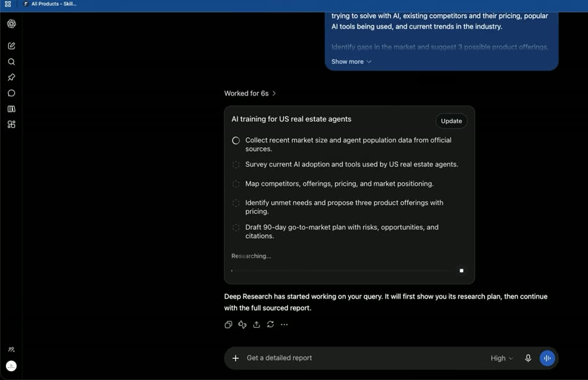
Task: Select the 'Collect recent market size' step circle
Action: click(x=236, y=141)
